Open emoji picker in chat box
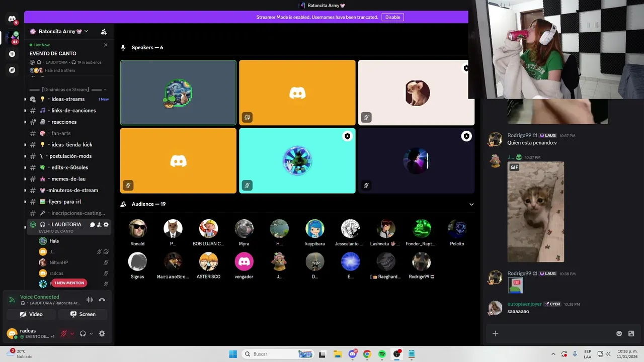The image size is (644, 362). (x=619, y=333)
